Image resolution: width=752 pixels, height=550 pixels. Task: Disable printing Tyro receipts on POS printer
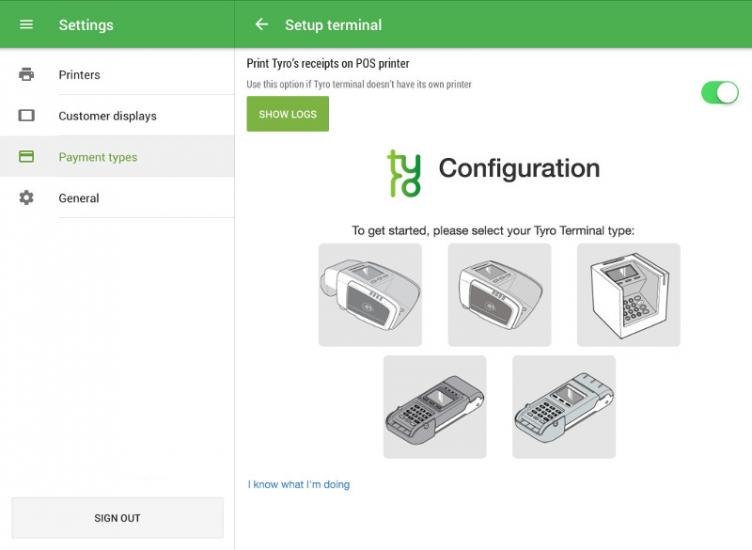[720, 93]
